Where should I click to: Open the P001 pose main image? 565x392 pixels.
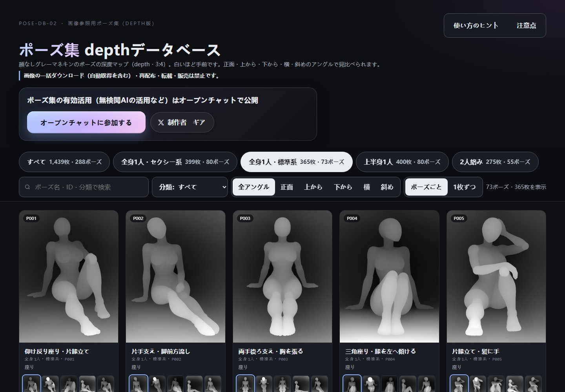pyautogui.click(x=69, y=277)
